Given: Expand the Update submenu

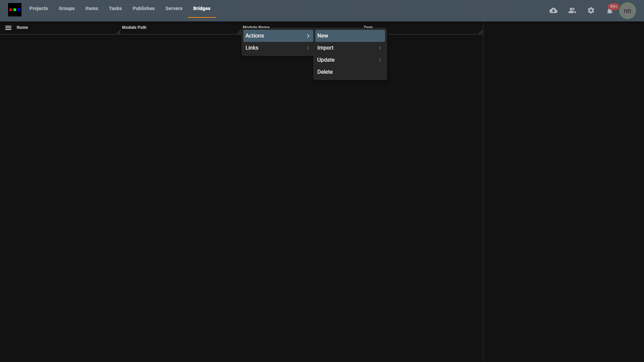Looking at the screenshot, I should (350, 60).
